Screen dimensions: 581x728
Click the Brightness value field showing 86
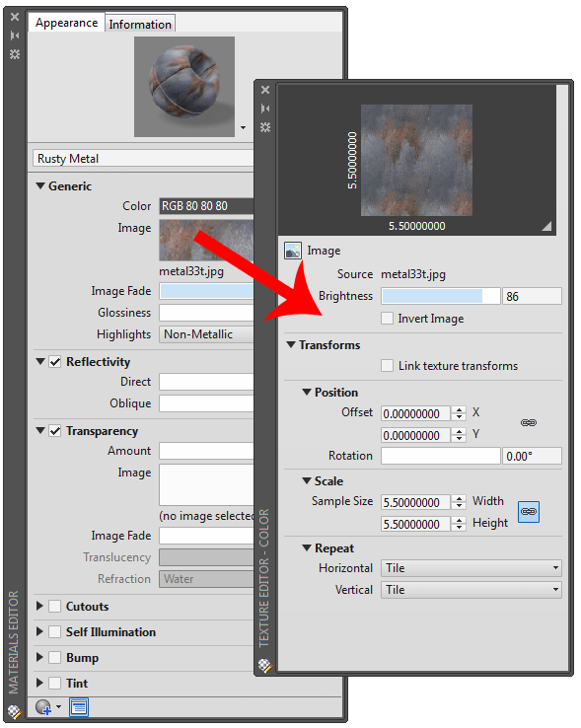pos(532,296)
